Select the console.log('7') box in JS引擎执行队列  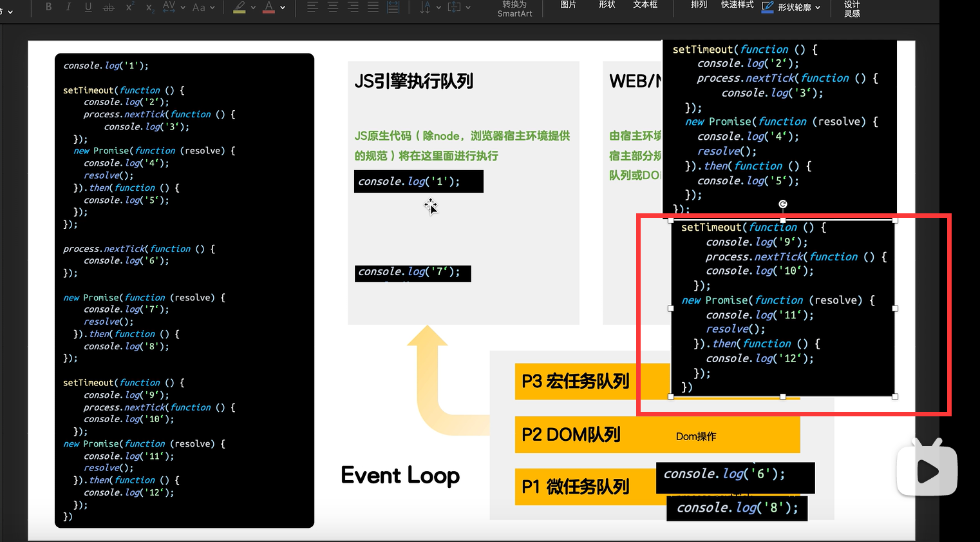(413, 273)
